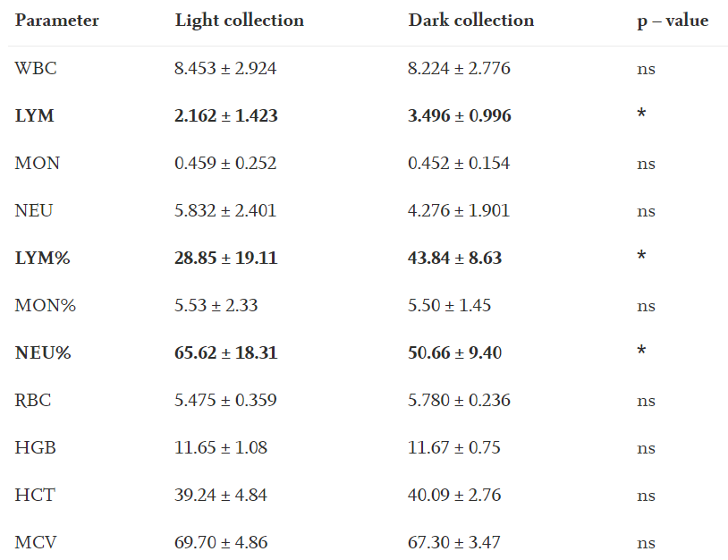The image size is (728, 560).
Task: Click the ns p-value for WBC
Action: 646,68
